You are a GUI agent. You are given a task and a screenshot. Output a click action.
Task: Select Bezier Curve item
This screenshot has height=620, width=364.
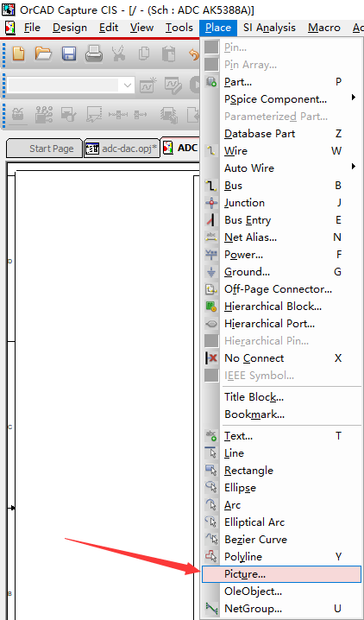click(281, 540)
